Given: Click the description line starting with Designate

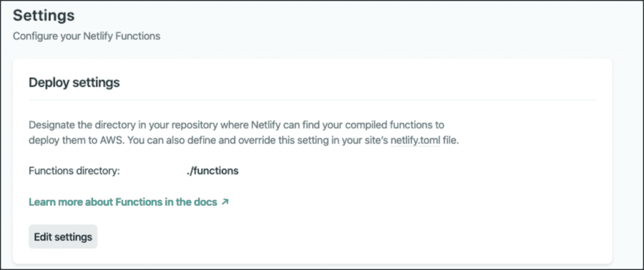Looking at the screenshot, I should pos(236,124).
